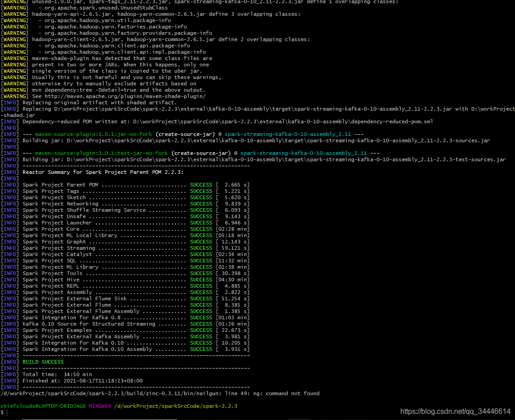This screenshot has width=515, height=420.
Task: Click the "11:32 min" duration for Spark Project SQL
Action: (232, 261)
